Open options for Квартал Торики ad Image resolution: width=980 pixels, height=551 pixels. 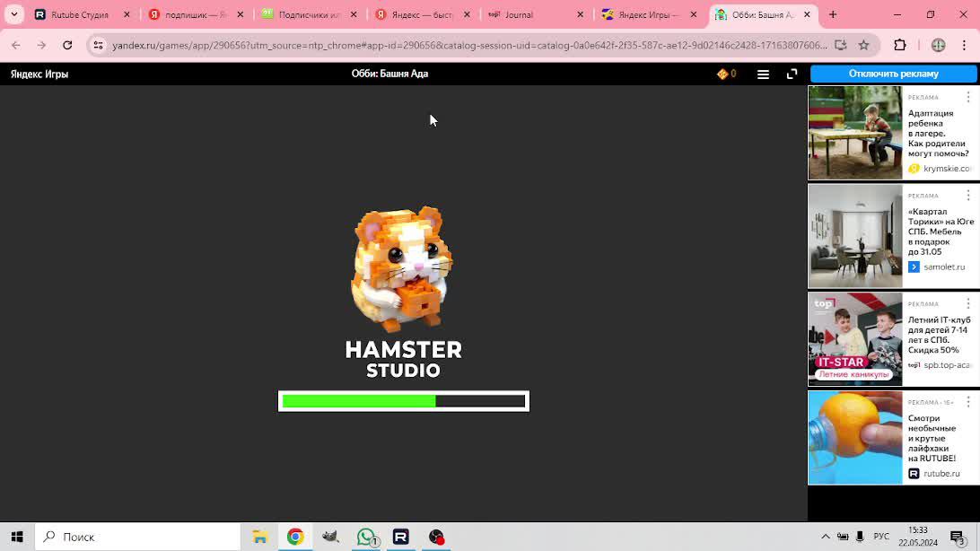[x=968, y=196]
